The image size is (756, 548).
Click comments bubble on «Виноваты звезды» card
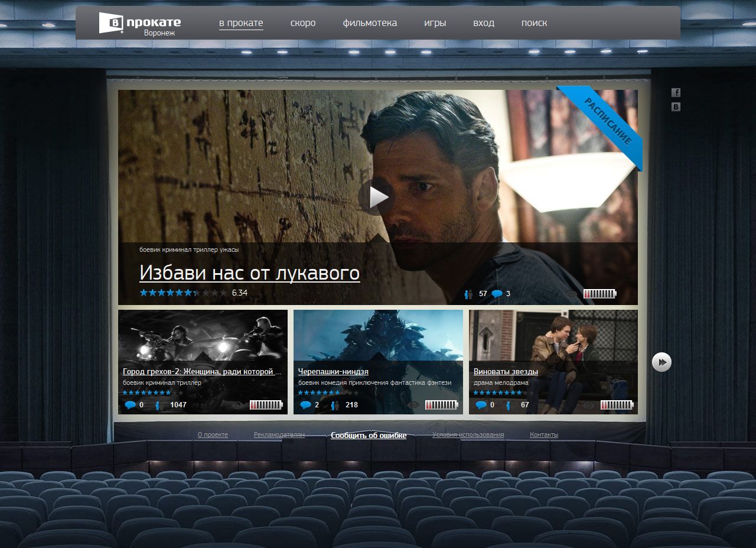[x=481, y=405]
